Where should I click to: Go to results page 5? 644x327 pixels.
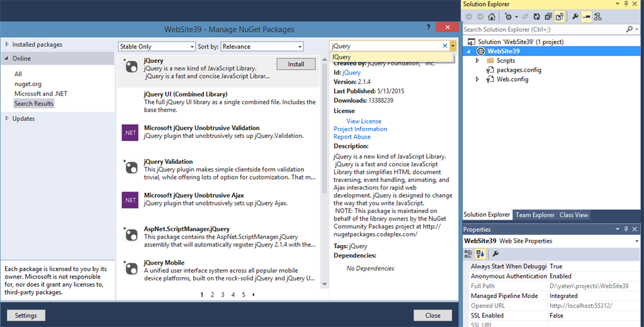coord(244,294)
